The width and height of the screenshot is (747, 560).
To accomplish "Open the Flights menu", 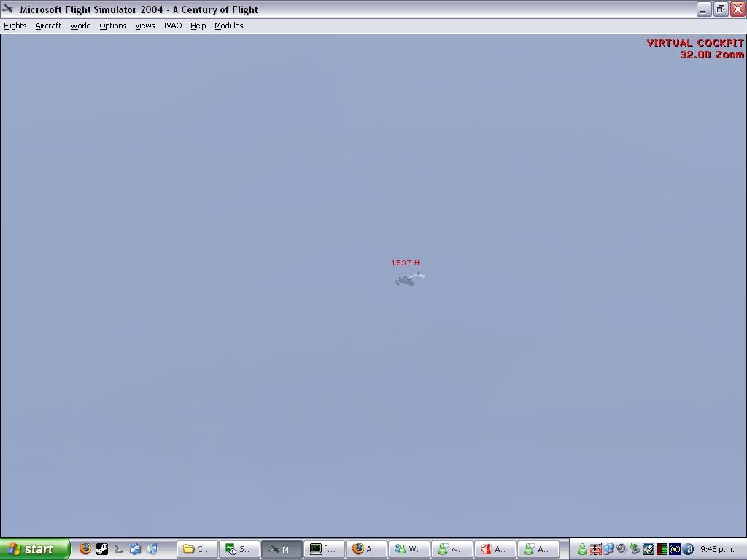I will click(x=15, y=26).
